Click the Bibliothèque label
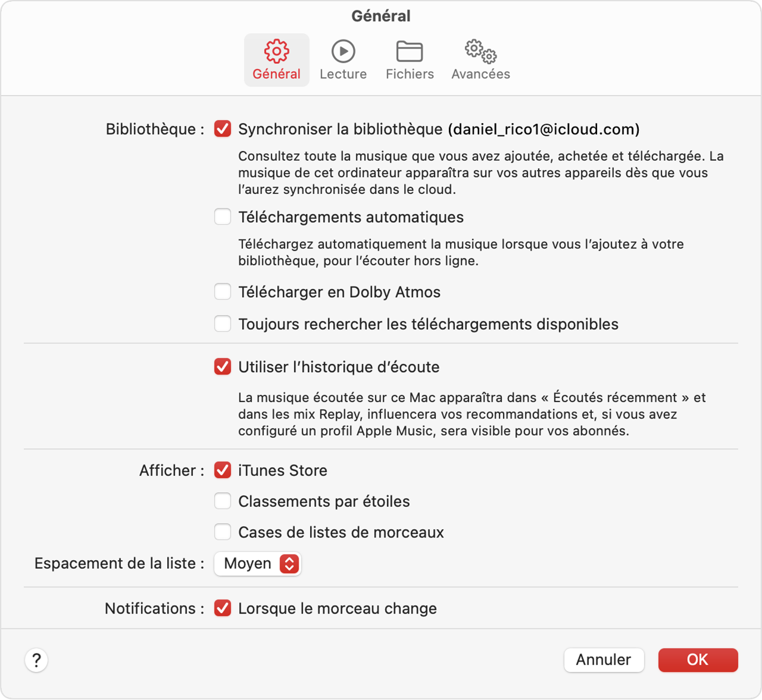The image size is (762, 700). [x=154, y=129]
